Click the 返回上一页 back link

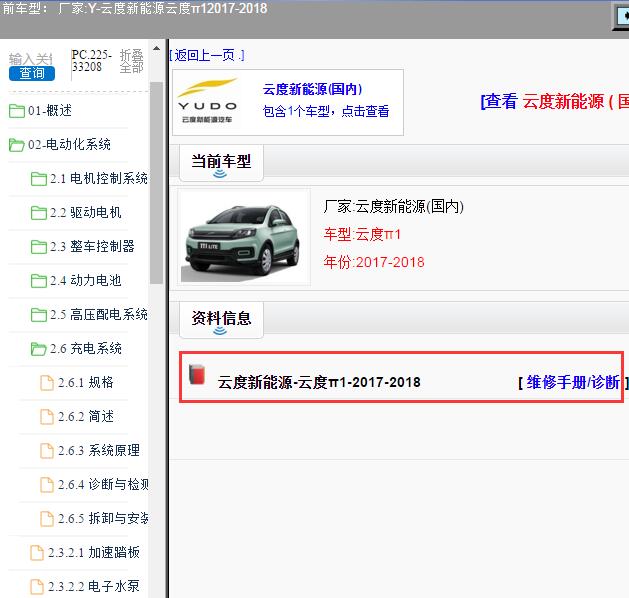click(x=207, y=55)
